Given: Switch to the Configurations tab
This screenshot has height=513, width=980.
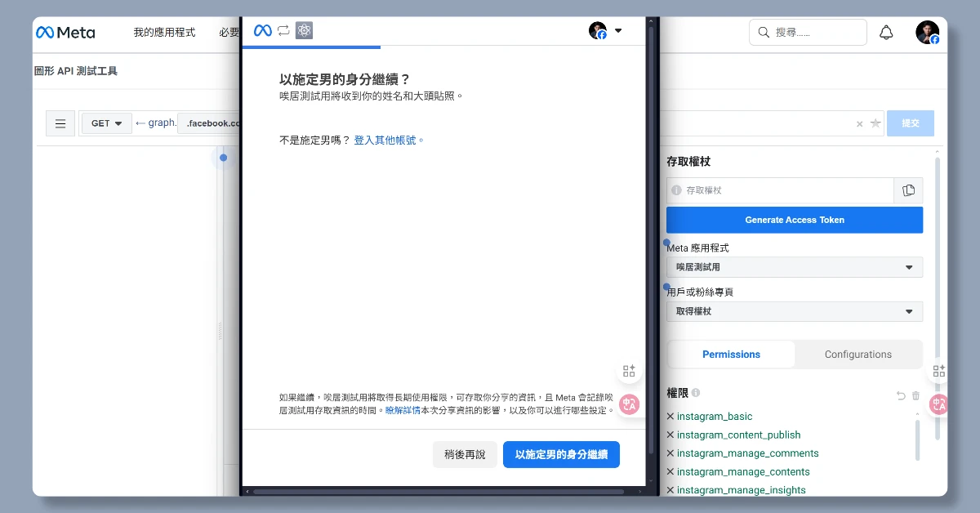Looking at the screenshot, I should pos(858,355).
